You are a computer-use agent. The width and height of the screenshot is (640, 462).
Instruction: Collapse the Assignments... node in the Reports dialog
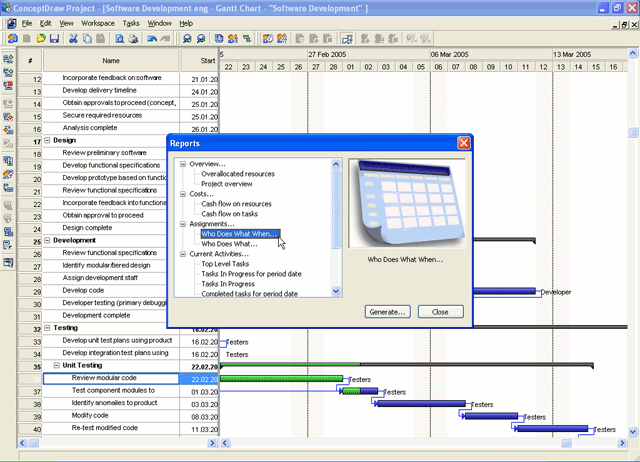(x=183, y=224)
